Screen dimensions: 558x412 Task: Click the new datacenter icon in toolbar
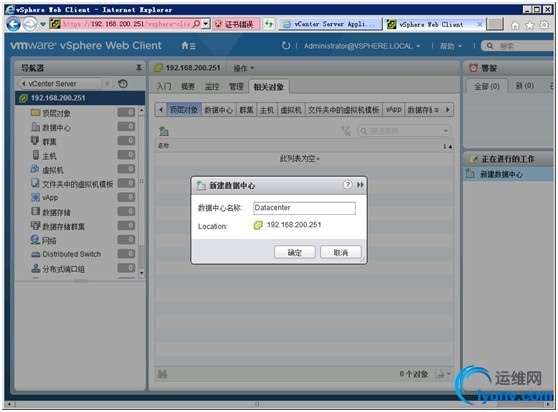click(x=164, y=131)
